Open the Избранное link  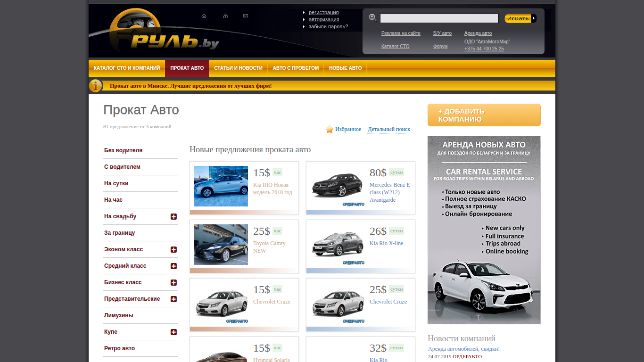348,129
